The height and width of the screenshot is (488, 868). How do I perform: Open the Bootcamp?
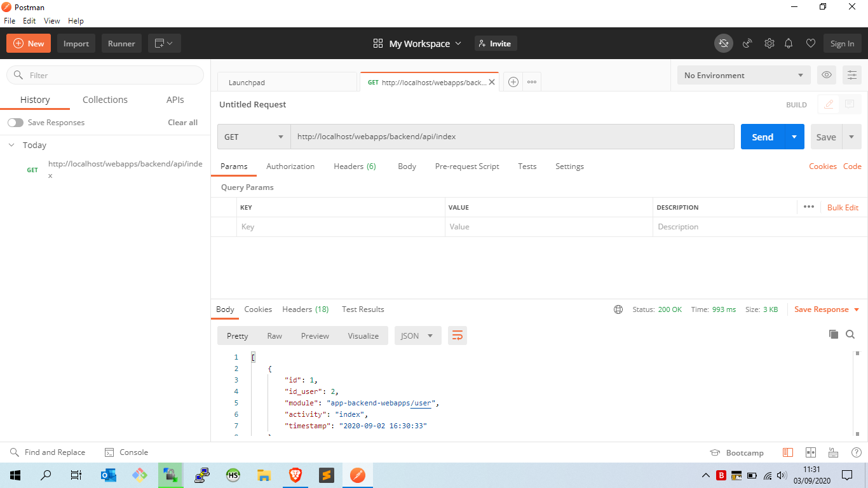(x=737, y=452)
